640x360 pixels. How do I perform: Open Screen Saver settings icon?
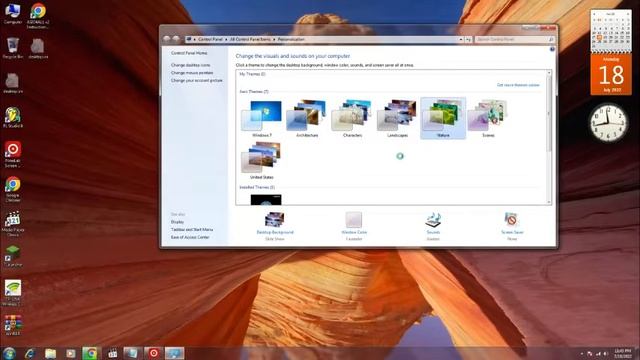tap(512, 220)
